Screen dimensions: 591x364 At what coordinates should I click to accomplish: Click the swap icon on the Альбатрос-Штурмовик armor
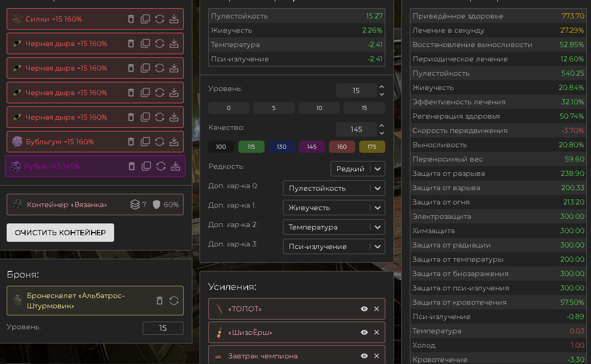(x=174, y=301)
